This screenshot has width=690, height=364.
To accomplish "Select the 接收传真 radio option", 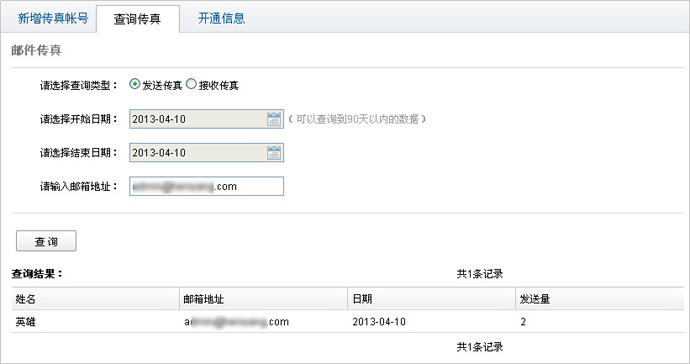I will [x=191, y=84].
